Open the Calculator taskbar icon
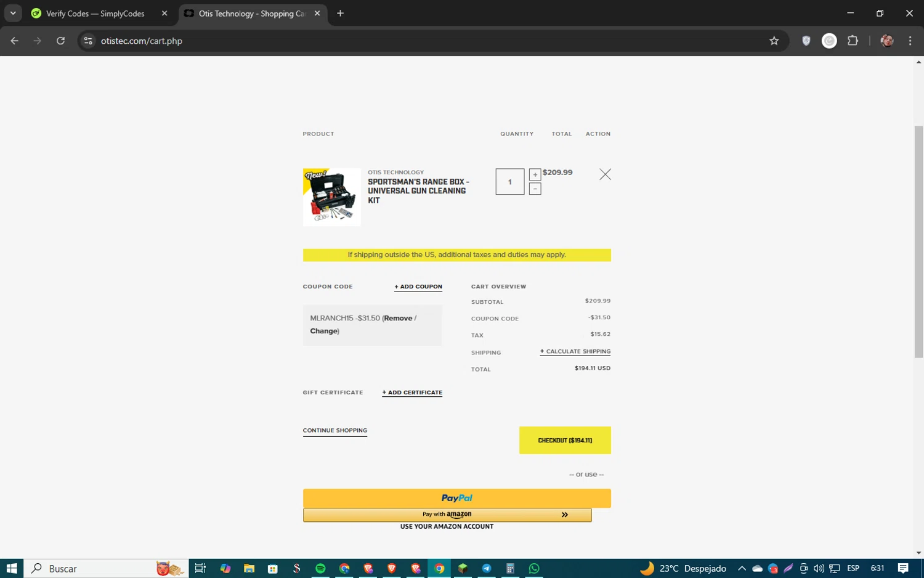924x578 pixels. pyautogui.click(x=510, y=568)
